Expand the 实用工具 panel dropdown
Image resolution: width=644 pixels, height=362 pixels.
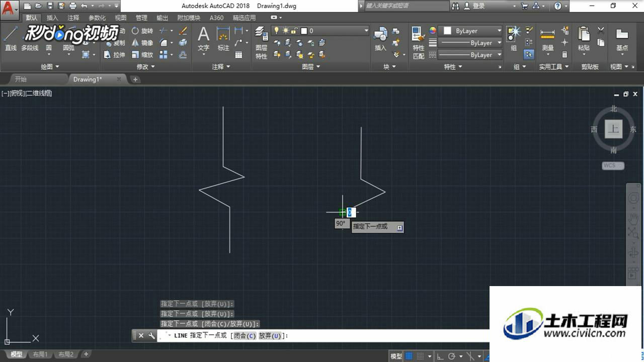point(554,66)
